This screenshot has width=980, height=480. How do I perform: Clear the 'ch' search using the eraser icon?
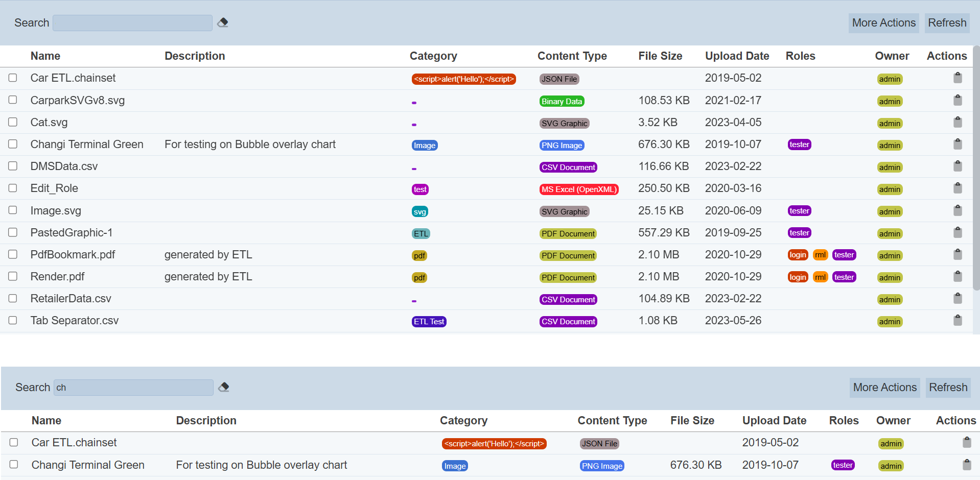[224, 387]
